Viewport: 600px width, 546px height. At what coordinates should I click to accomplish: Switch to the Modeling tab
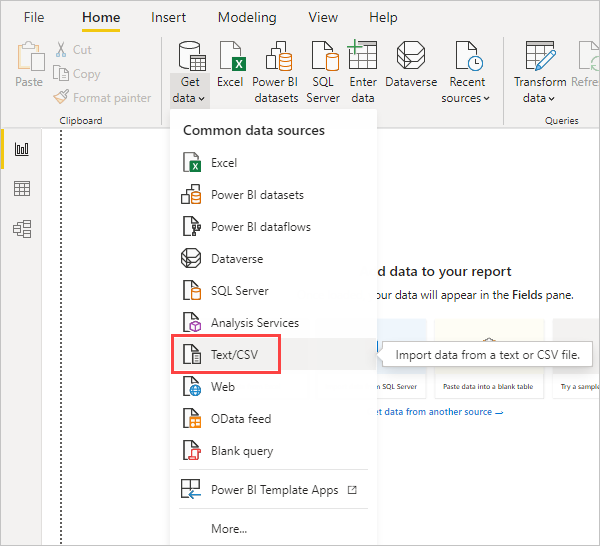click(247, 18)
